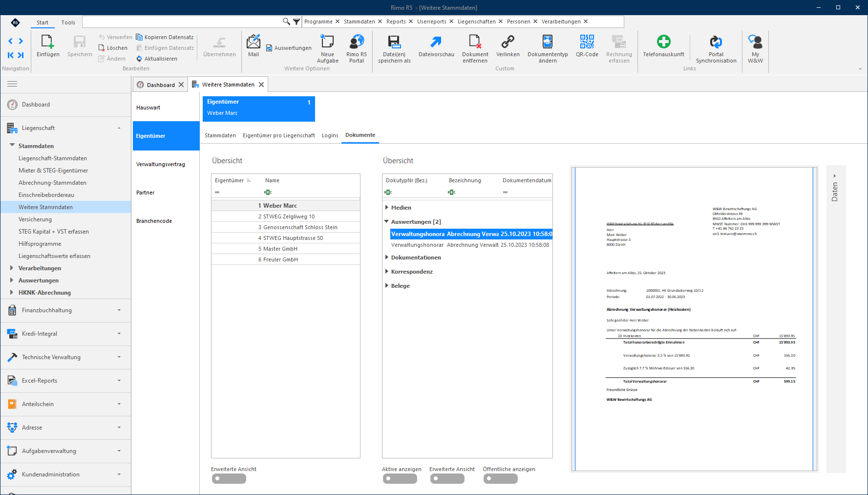Open the Tools ribbon tab

point(68,22)
